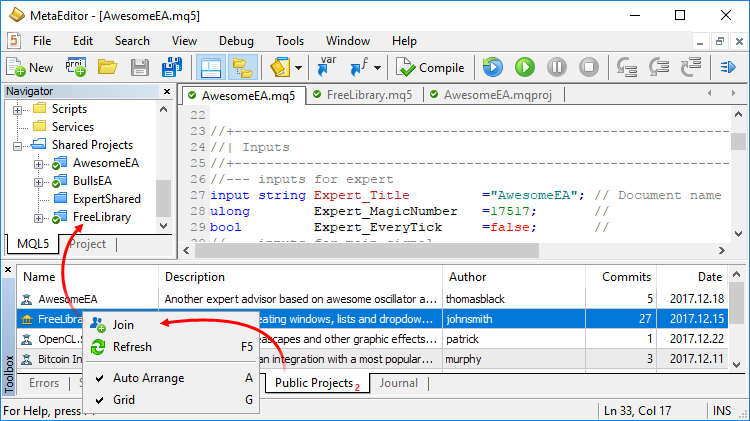This screenshot has height=421, width=750.
Task: Select the project row authored by patrick
Action: point(372,339)
